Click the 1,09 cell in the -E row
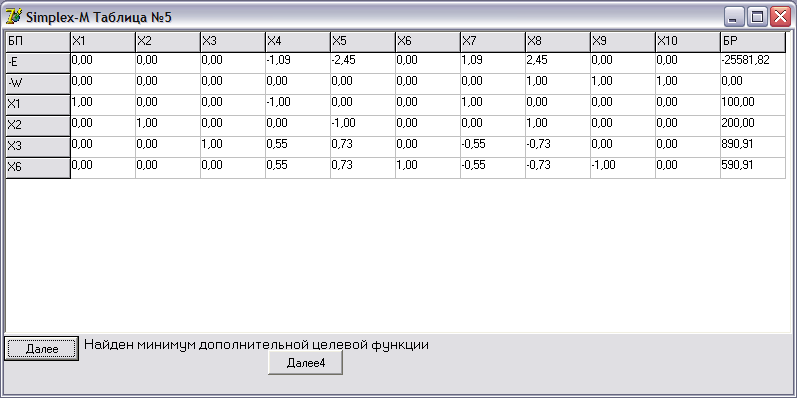 click(x=493, y=63)
